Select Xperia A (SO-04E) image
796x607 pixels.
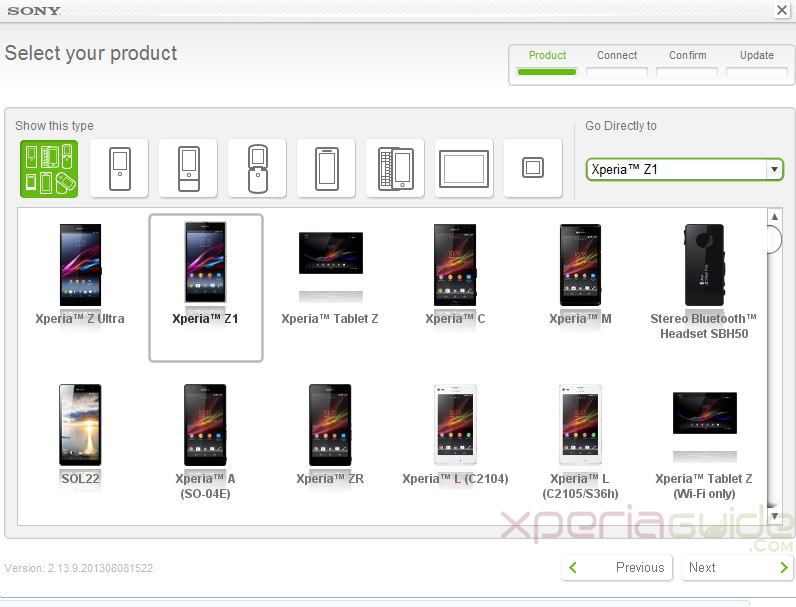tap(205, 425)
